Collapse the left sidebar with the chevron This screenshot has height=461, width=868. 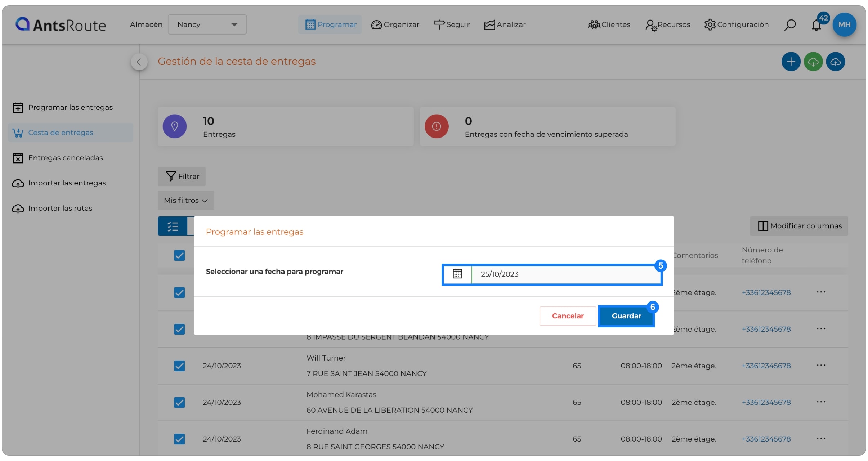pos(139,62)
